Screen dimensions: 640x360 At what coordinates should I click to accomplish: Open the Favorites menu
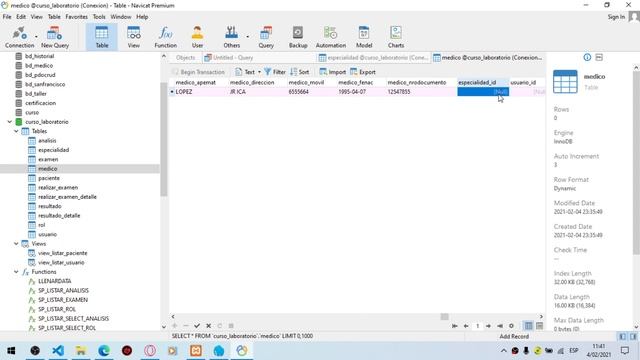pos(76,17)
